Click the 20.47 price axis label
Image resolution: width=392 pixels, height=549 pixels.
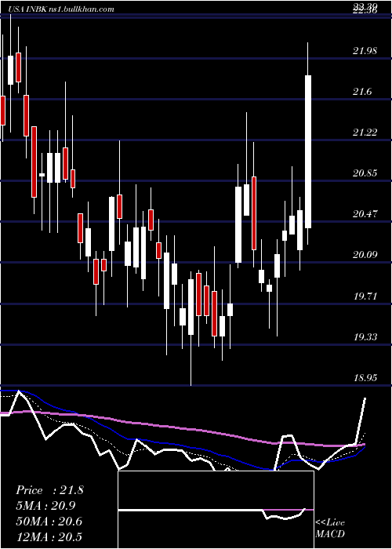365,213
